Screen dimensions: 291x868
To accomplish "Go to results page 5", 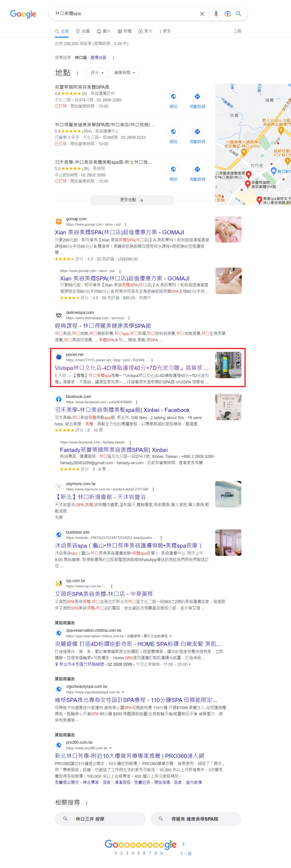I will 138,854.
